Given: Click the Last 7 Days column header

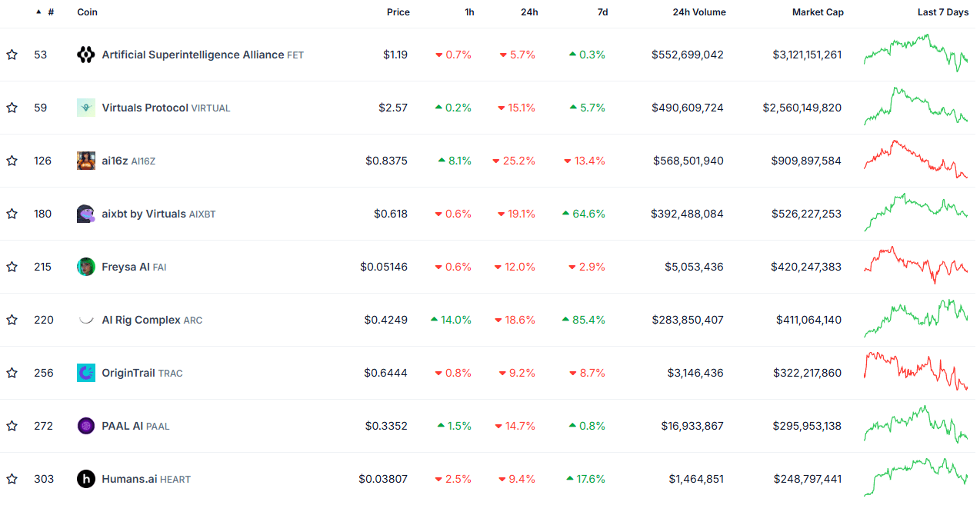Looking at the screenshot, I should click(943, 12).
